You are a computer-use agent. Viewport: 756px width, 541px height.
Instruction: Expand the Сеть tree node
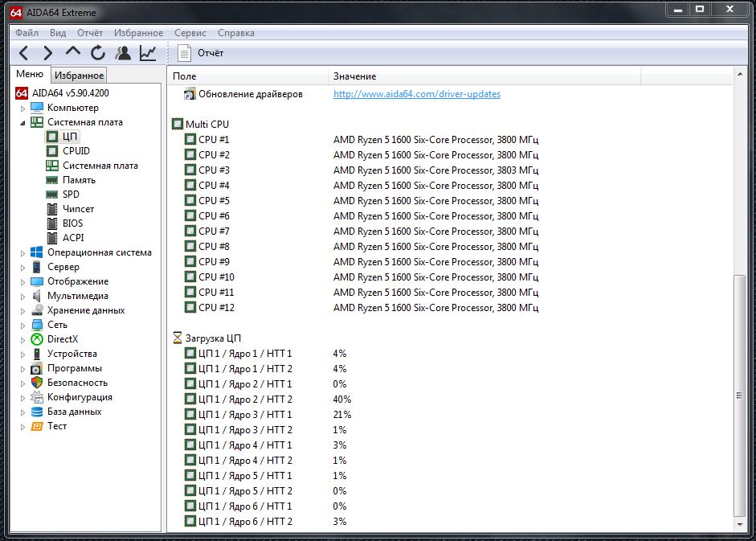22,326
